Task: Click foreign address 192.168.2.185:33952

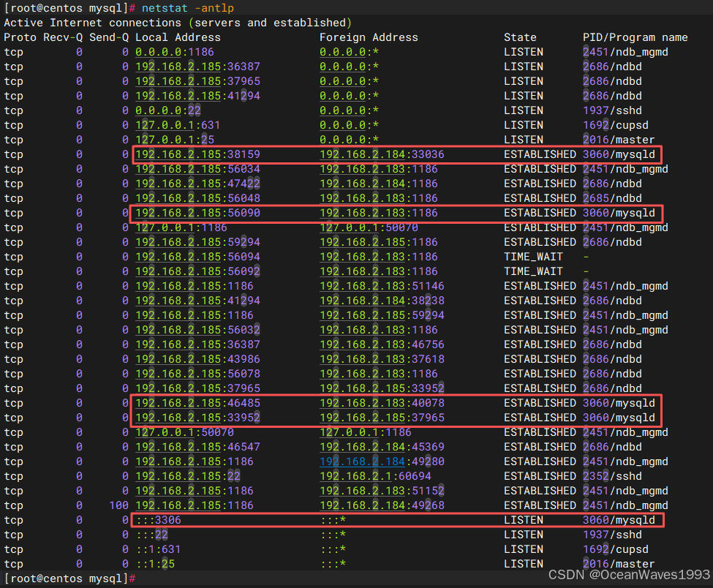Action: (x=382, y=388)
